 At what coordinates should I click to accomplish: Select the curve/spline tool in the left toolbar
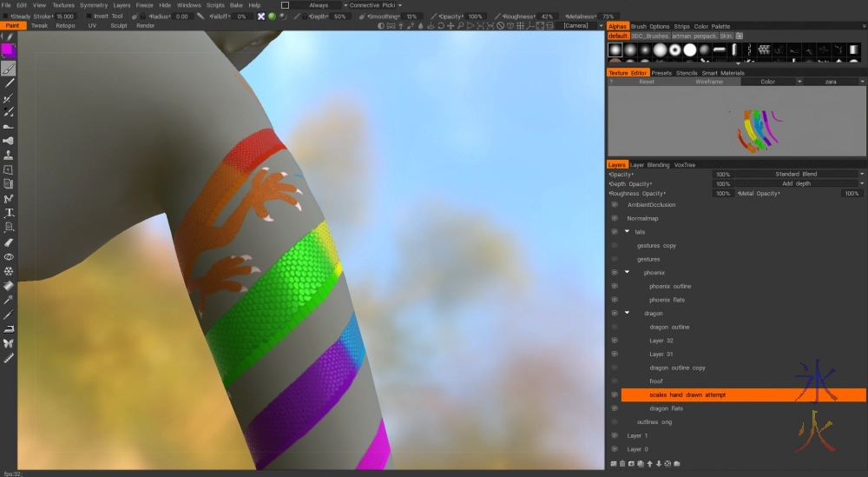[x=9, y=198]
